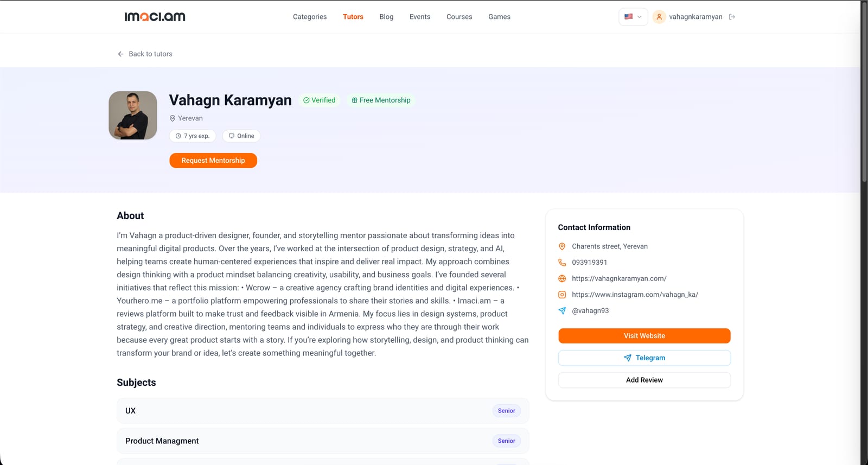Click the Telegram button
The image size is (868, 465).
click(644, 358)
